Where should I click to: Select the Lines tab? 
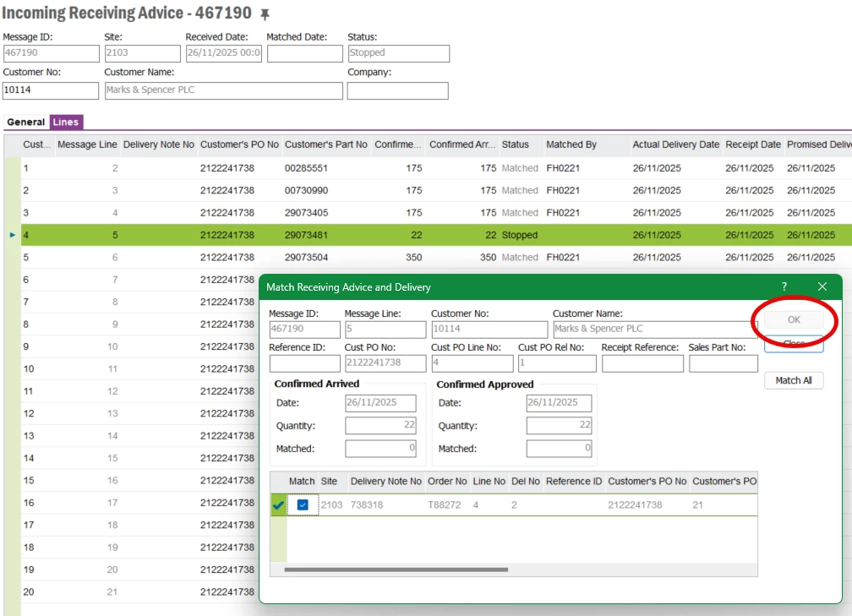[x=66, y=123]
